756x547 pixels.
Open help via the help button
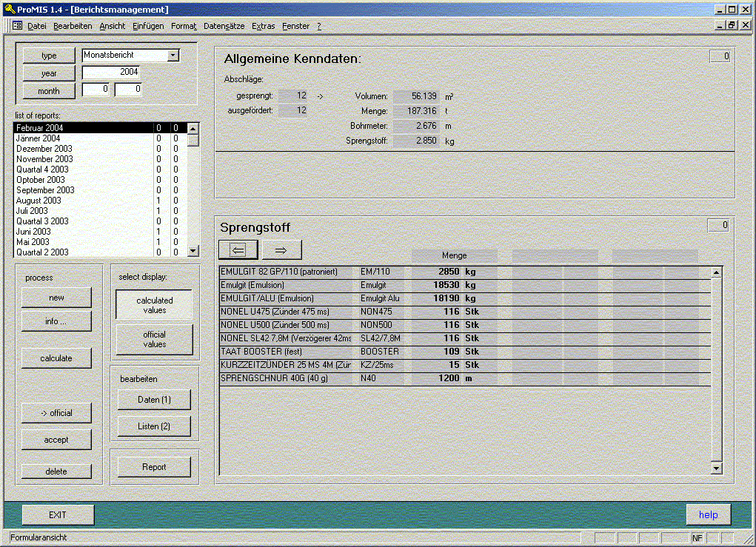coord(708,514)
